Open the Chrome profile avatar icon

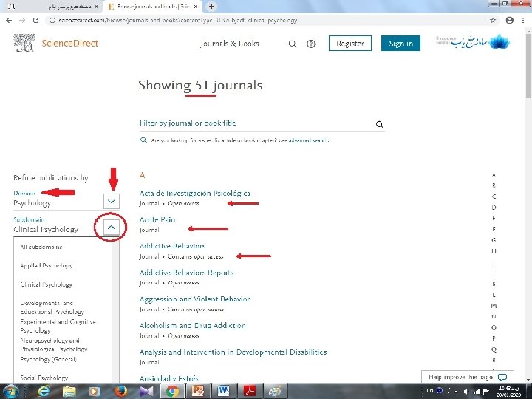tap(510, 21)
